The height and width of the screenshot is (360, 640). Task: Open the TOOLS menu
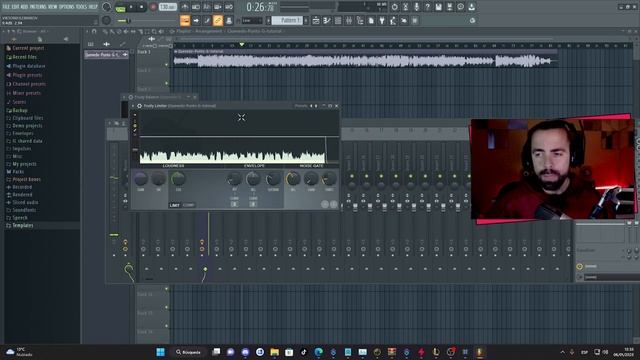point(81,7)
